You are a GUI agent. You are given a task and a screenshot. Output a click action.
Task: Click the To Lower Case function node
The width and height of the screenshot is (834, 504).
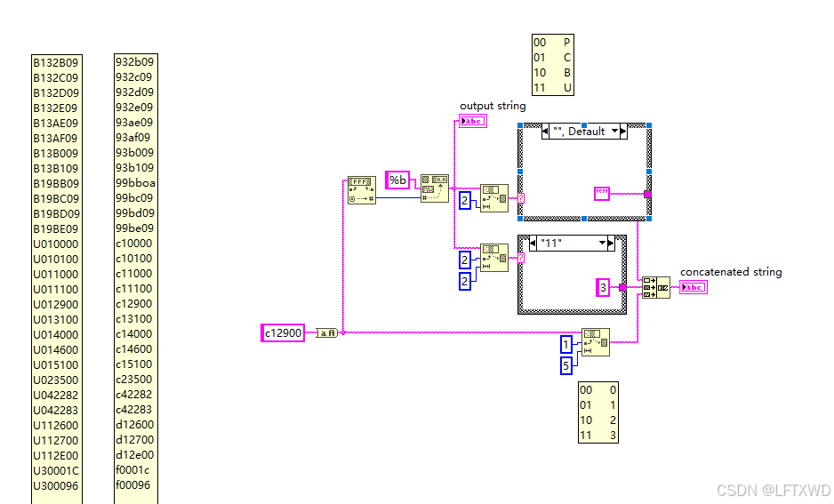[x=326, y=332]
